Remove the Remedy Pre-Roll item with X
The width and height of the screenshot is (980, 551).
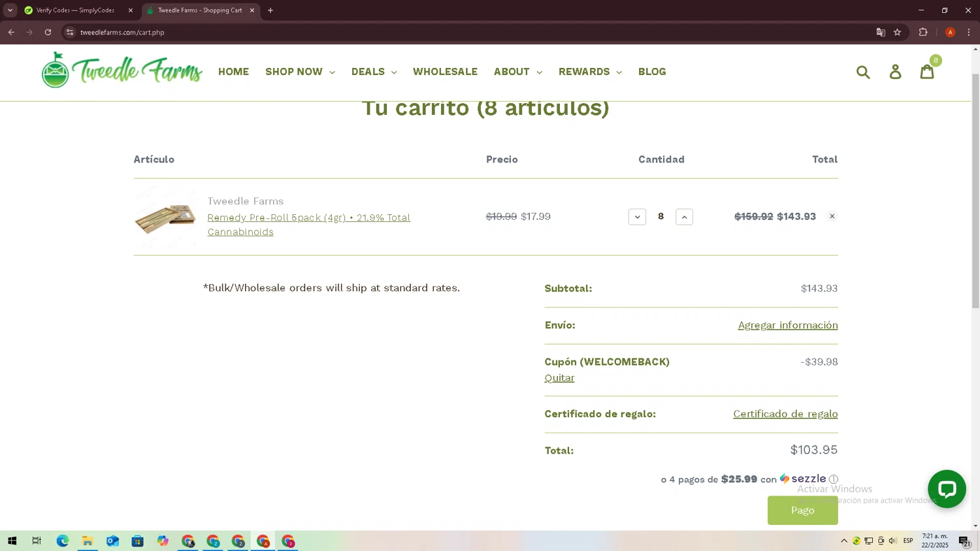coord(832,216)
